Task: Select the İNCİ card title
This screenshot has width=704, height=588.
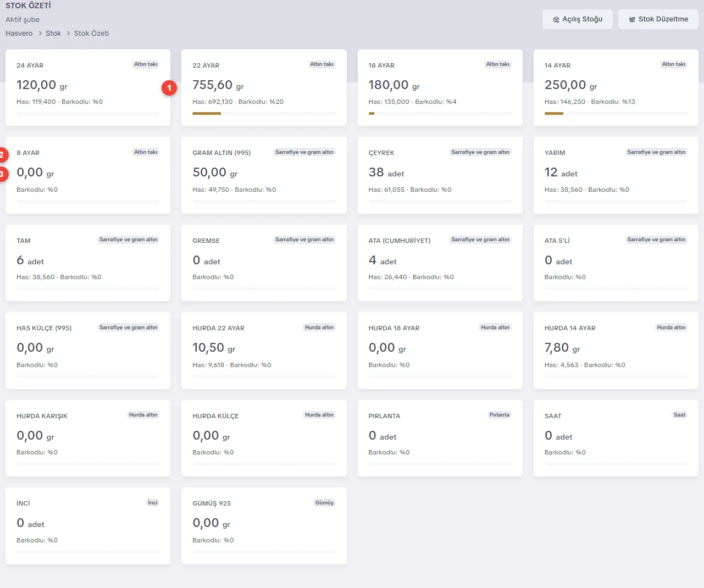Action: [x=23, y=503]
